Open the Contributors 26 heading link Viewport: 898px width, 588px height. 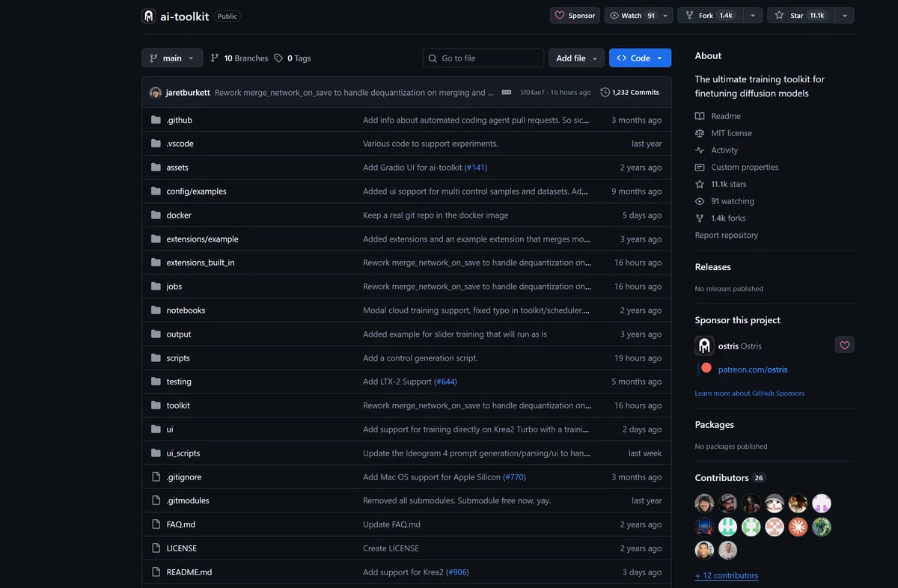tap(730, 478)
